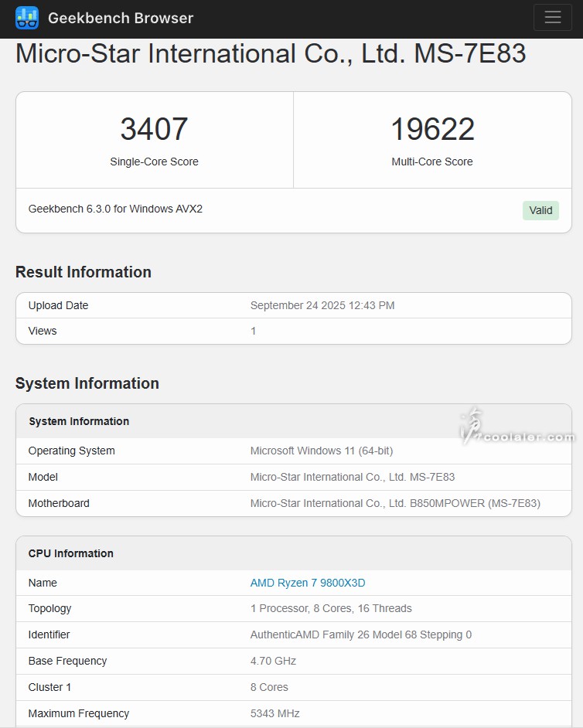Click the Result Information heading
This screenshot has height=728, width=583.
pyautogui.click(x=84, y=272)
